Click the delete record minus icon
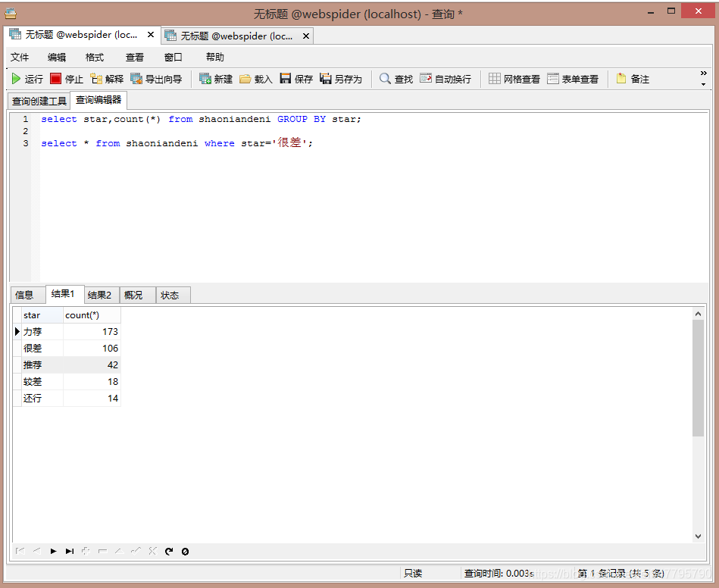 [x=103, y=551]
